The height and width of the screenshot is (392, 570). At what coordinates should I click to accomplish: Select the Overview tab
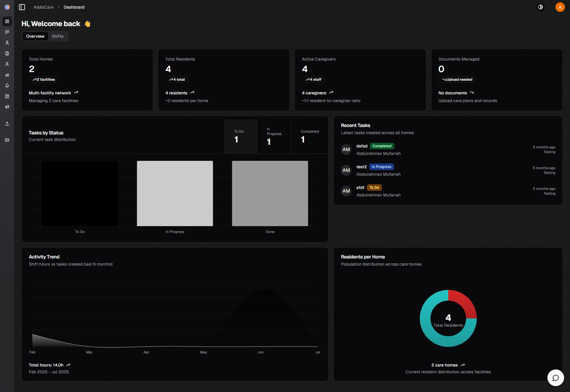35,36
